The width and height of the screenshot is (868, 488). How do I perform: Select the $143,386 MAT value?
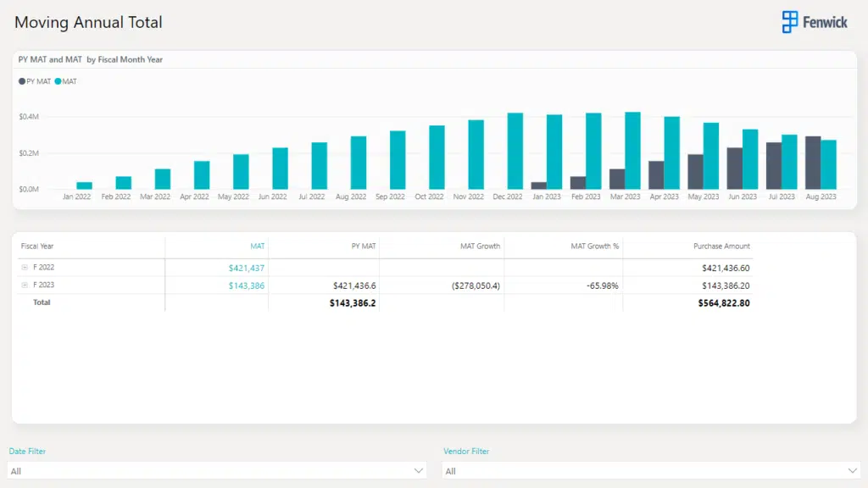pyautogui.click(x=247, y=286)
